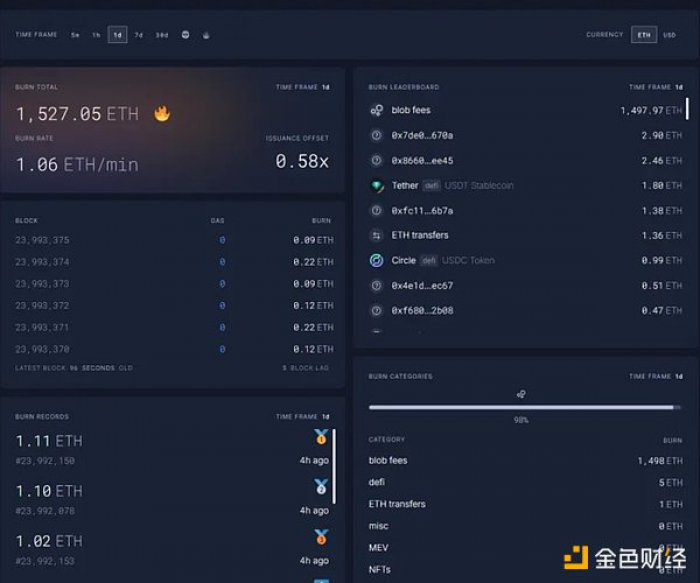Select ETH as display currency
700x583 pixels.
[x=644, y=35]
